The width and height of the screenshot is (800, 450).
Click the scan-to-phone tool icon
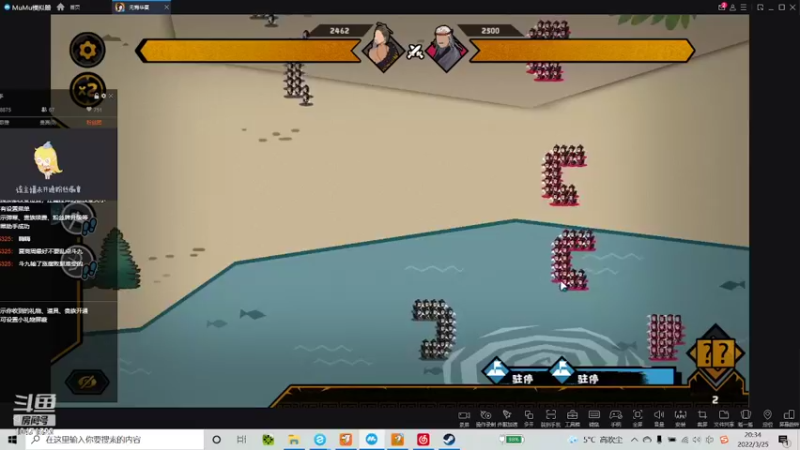click(551, 418)
